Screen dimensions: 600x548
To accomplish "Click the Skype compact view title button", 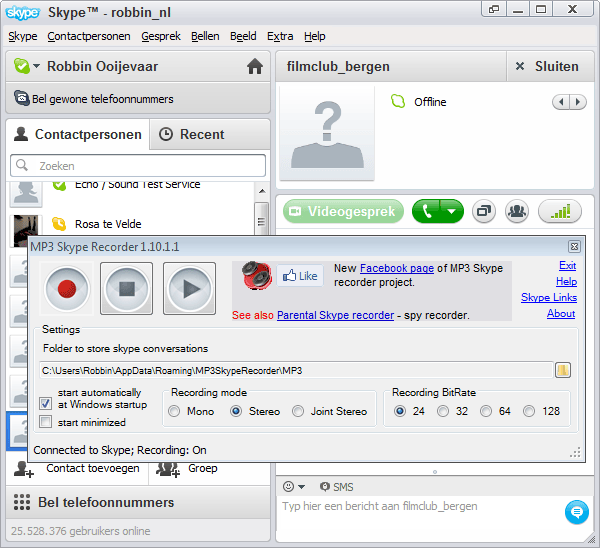I will [x=494, y=9].
